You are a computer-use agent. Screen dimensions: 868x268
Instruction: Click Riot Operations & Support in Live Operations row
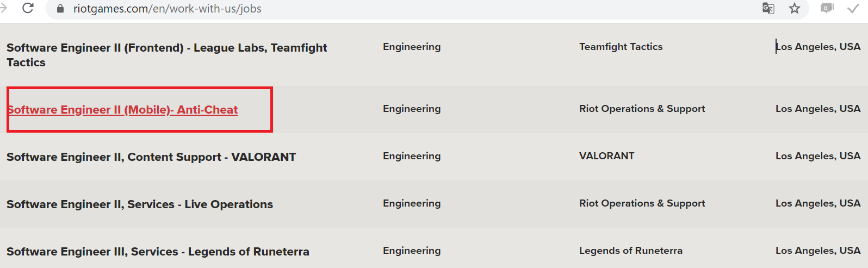pos(642,203)
